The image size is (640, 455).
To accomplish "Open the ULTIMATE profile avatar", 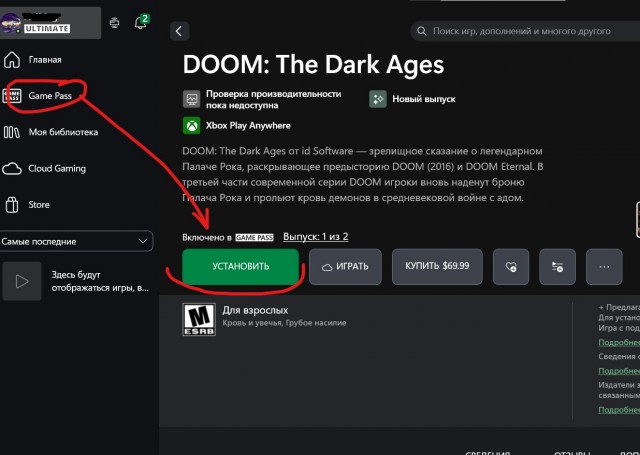I will 10,23.
